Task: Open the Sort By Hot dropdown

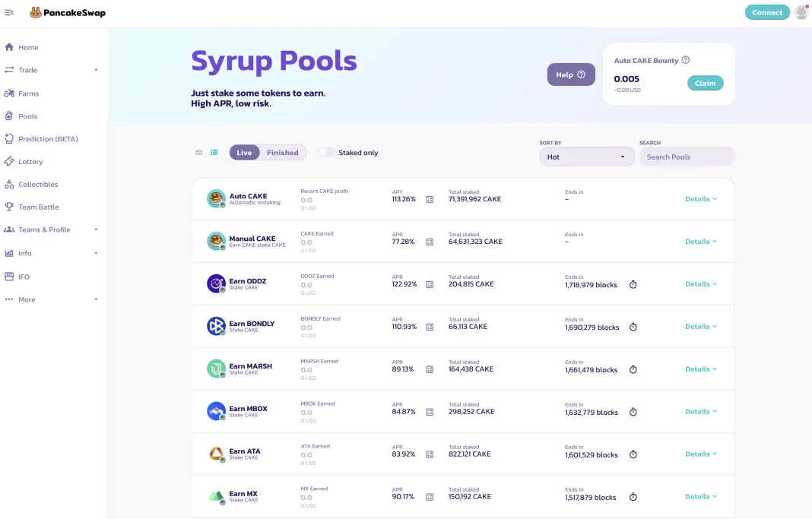Action: click(587, 157)
